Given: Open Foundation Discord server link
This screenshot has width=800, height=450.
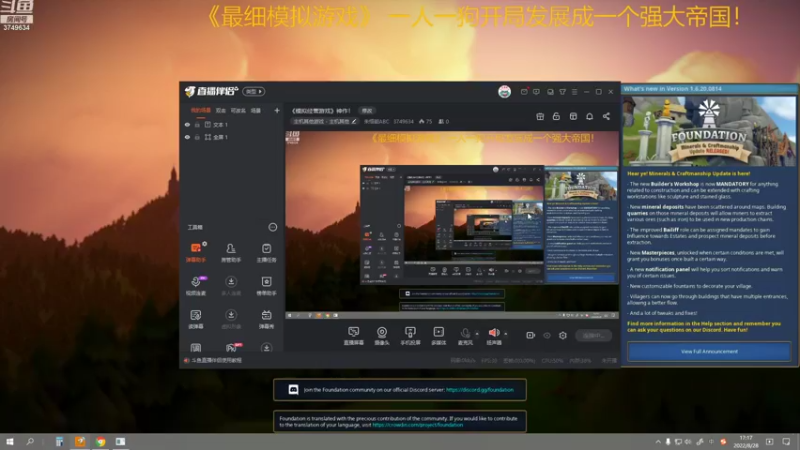Looking at the screenshot, I should pos(480,390).
